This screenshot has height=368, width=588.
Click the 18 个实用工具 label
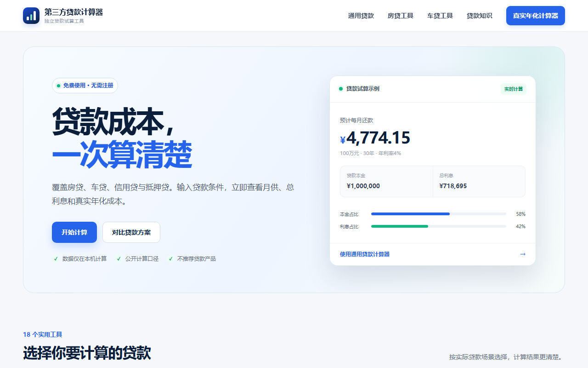(43, 335)
